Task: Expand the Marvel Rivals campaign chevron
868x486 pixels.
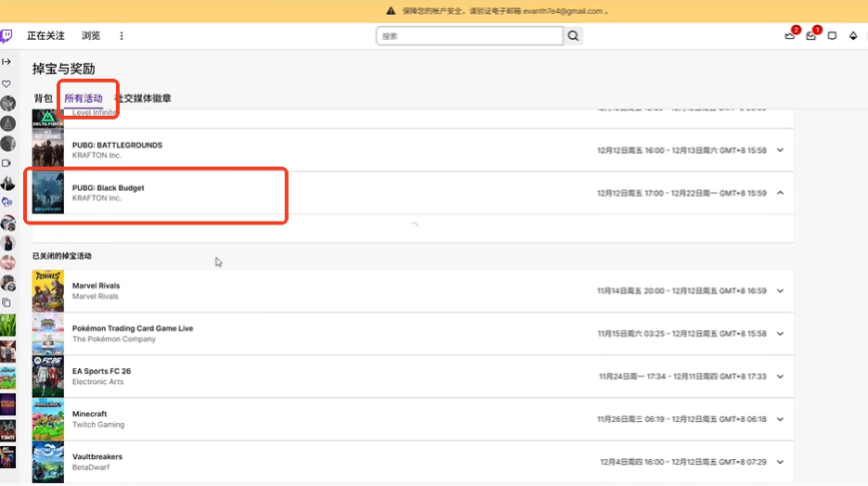Action: 780,291
